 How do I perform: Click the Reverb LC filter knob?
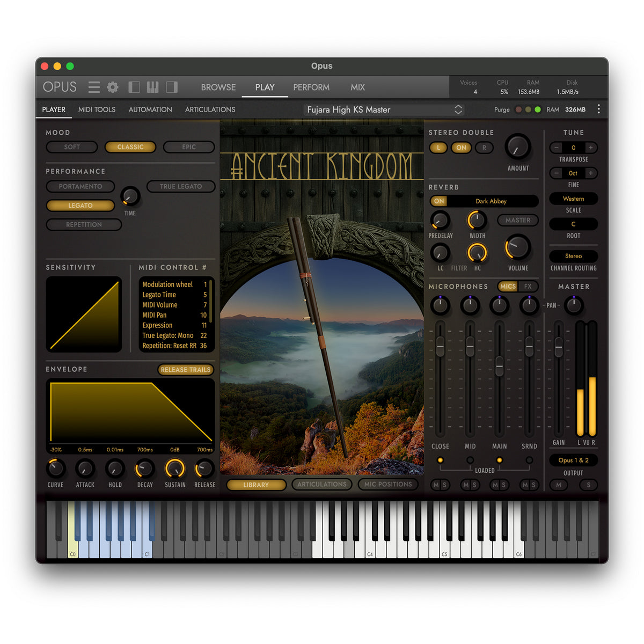coord(440,252)
